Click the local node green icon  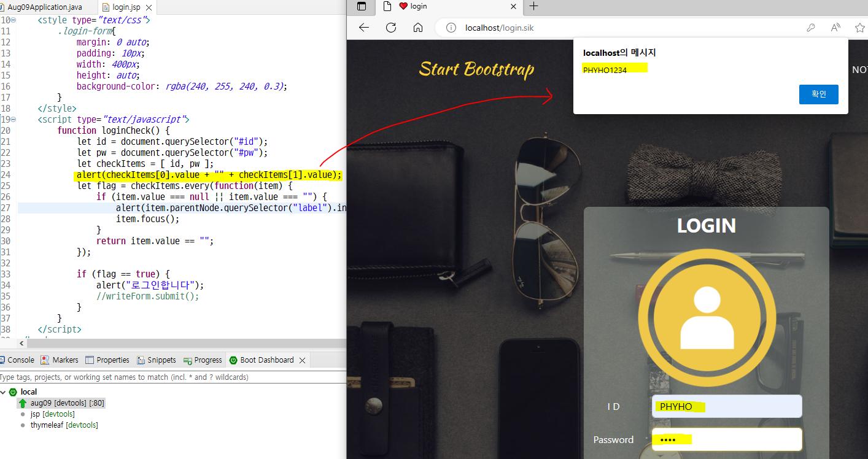pos(13,391)
